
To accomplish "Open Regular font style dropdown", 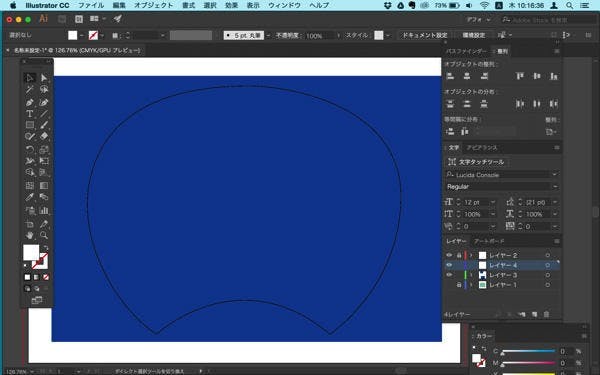I will click(x=554, y=187).
